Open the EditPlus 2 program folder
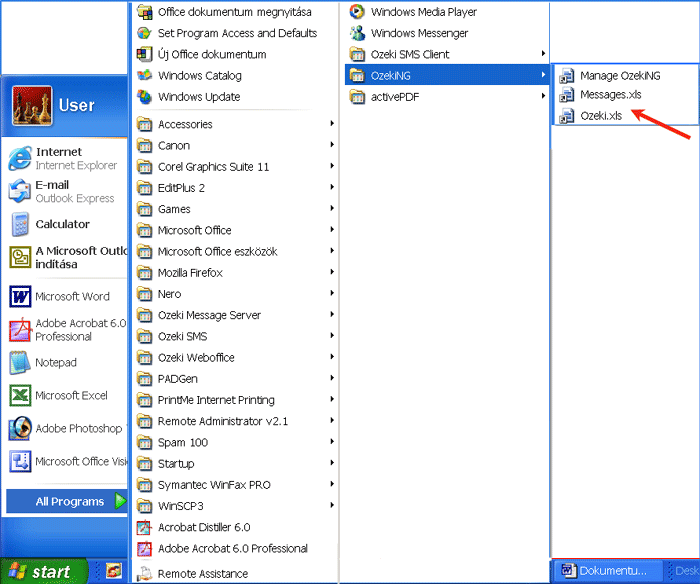The height and width of the screenshot is (584, 700). click(x=236, y=188)
